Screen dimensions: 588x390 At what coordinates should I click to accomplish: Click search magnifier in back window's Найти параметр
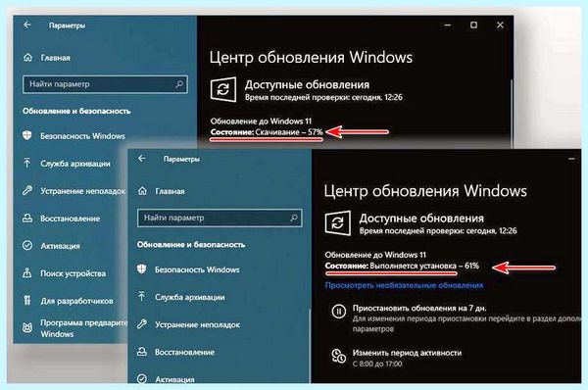[179, 84]
